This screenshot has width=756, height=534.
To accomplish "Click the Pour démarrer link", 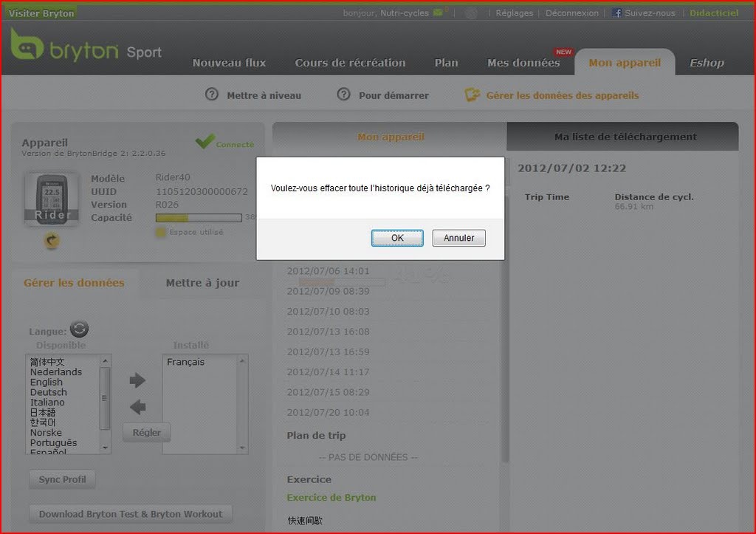I will [394, 95].
